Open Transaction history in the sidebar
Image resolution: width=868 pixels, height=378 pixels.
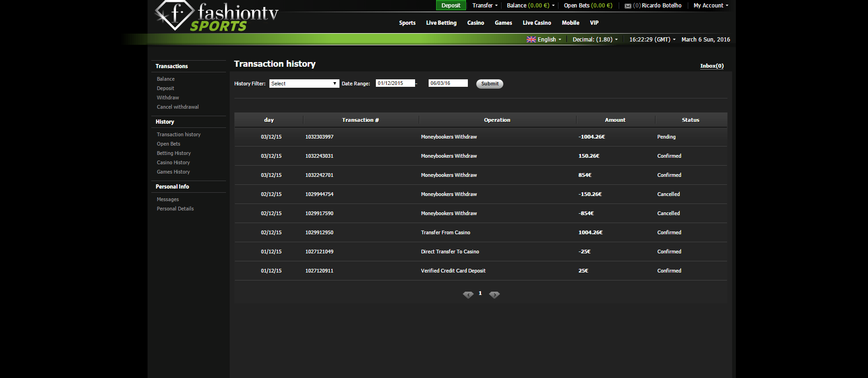(x=178, y=134)
